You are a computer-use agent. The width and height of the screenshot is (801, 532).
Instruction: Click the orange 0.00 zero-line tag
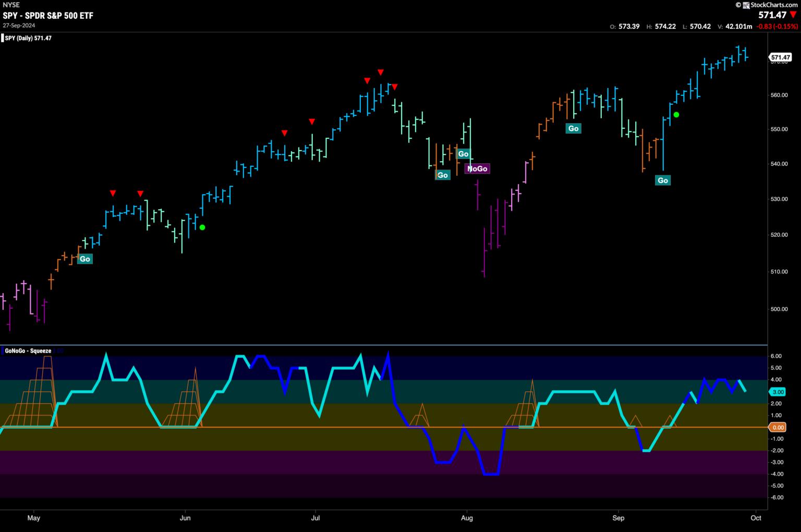[778, 427]
